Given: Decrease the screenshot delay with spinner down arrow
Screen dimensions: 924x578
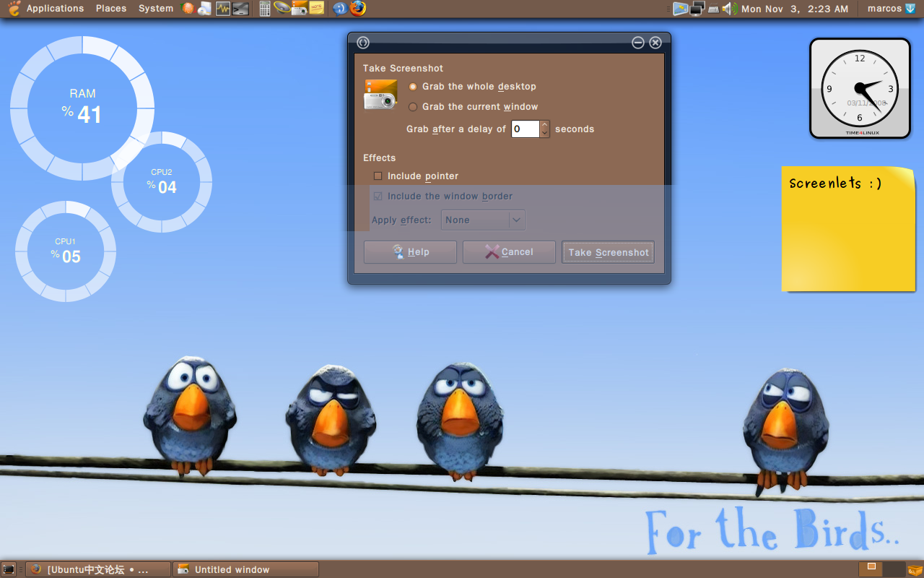Looking at the screenshot, I should click(545, 134).
